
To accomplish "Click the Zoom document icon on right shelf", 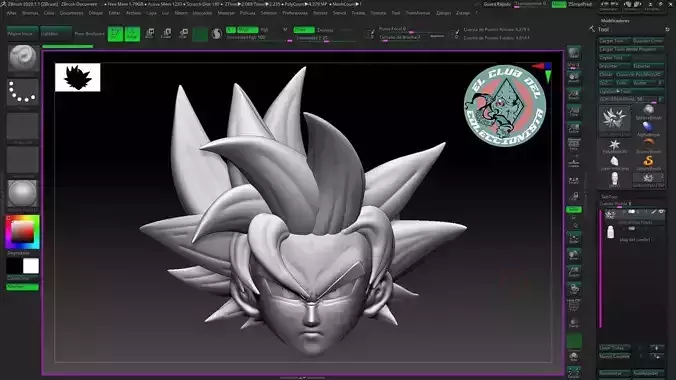I will (x=574, y=95).
